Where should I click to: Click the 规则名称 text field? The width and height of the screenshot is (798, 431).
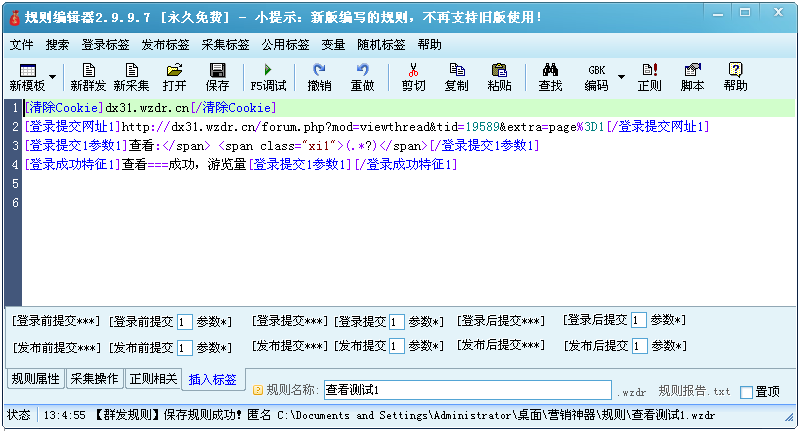(x=465, y=389)
